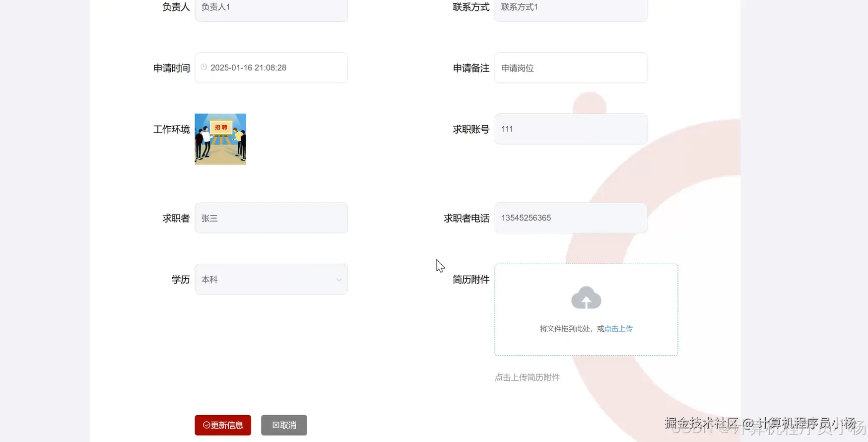Click the clock icon in 申请时间 field
Screen dimensions: 868x442
click(203, 67)
